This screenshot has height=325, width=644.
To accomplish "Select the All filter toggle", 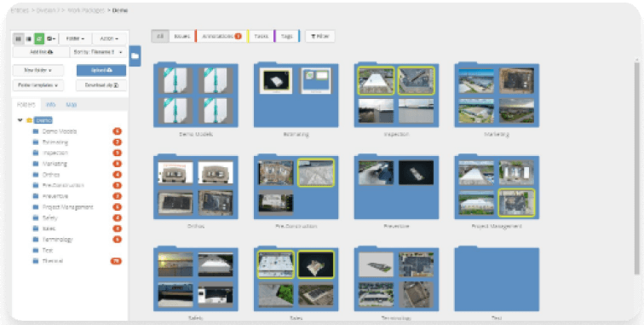I will tap(160, 36).
